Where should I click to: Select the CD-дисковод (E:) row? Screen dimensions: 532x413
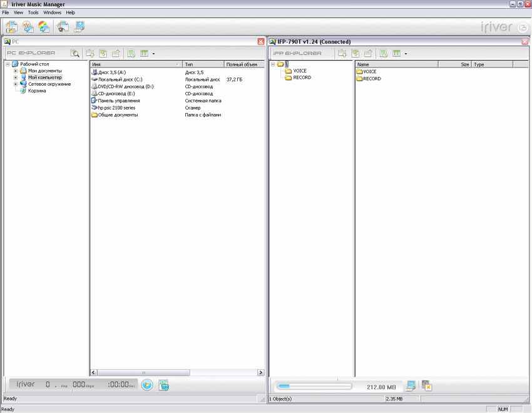coord(176,94)
